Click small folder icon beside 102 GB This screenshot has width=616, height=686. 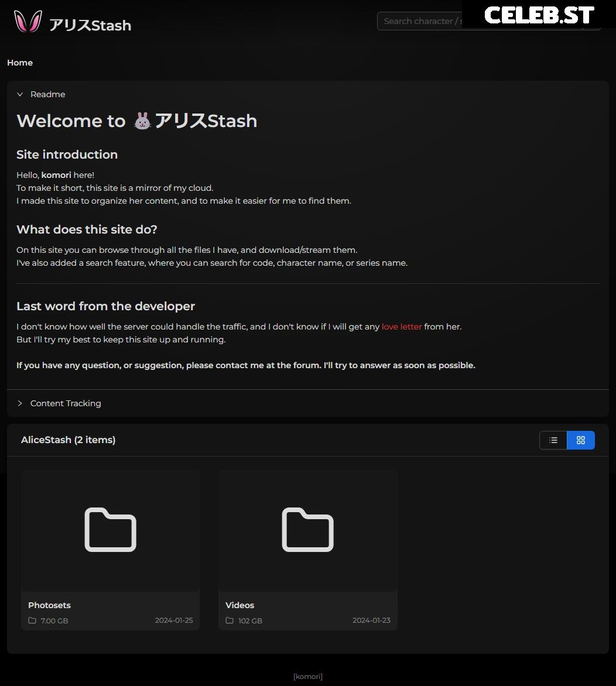point(230,620)
